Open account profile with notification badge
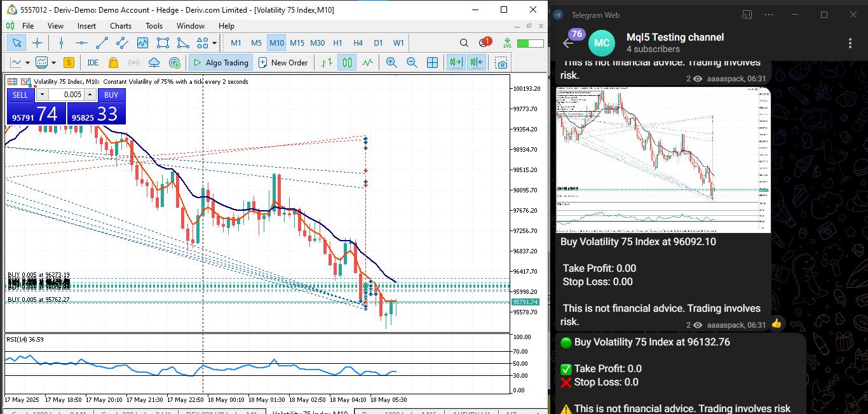Screen dimensions: 868x414 tap(485, 43)
